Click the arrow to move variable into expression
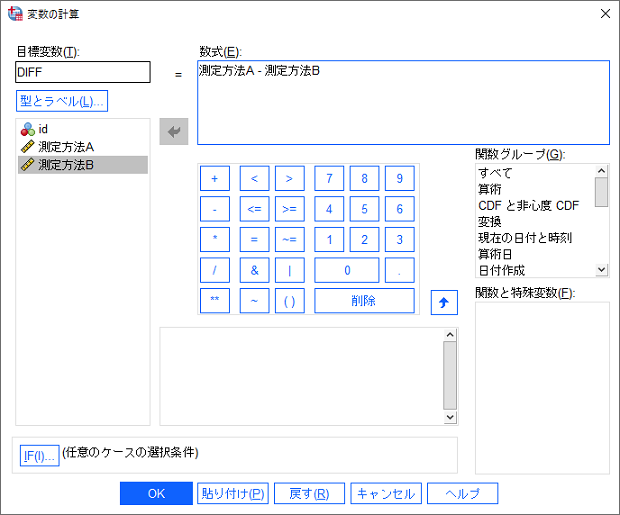The height and width of the screenshot is (515, 620). (174, 132)
